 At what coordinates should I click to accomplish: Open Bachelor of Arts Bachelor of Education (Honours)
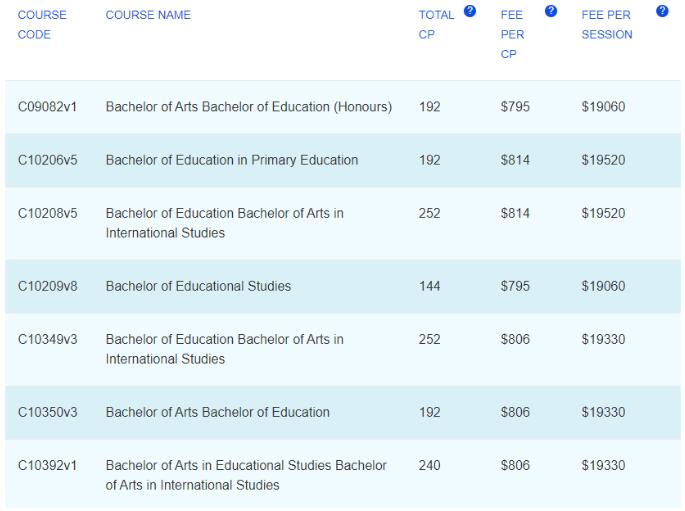tap(248, 107)
